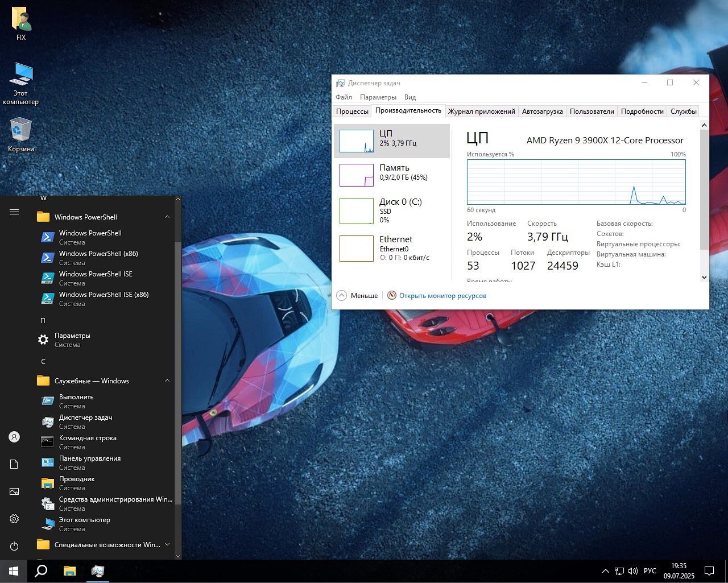
Task: Switch to the Службы tab
Action: (x=684, y=111)
